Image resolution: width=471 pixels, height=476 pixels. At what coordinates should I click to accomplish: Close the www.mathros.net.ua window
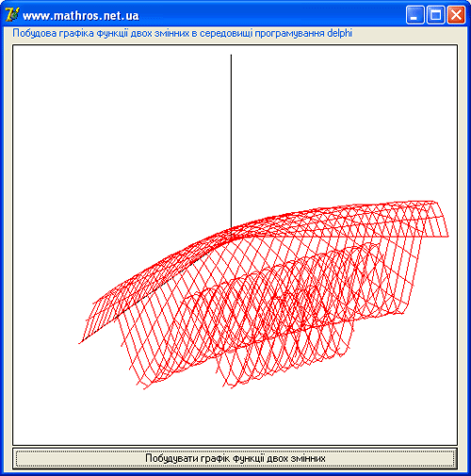(456, 15)
